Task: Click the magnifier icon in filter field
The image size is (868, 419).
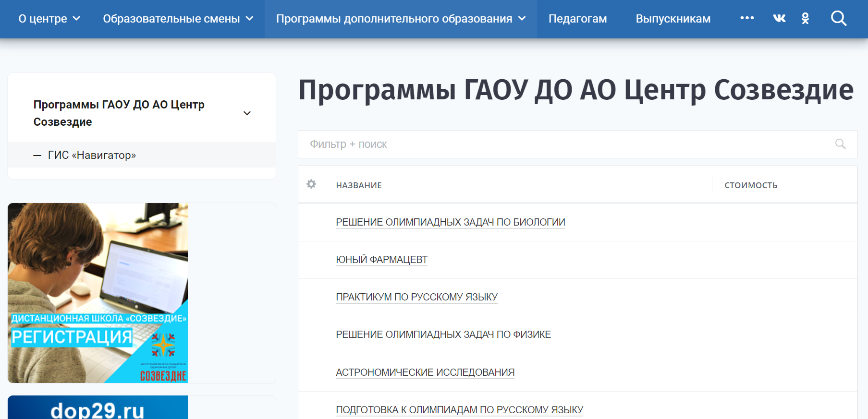Action: (x=840, y=144)
